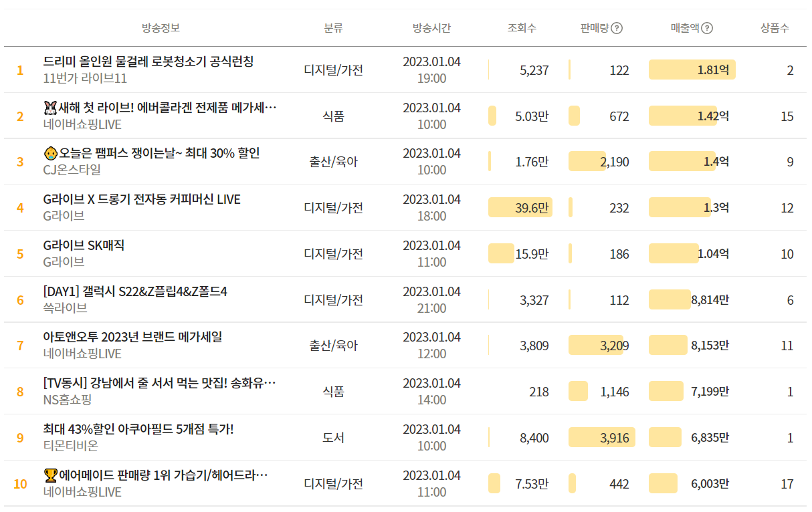Click the 6,003만 sales amount cell
Screen dimensions: 812x512
tap(710, 484)
